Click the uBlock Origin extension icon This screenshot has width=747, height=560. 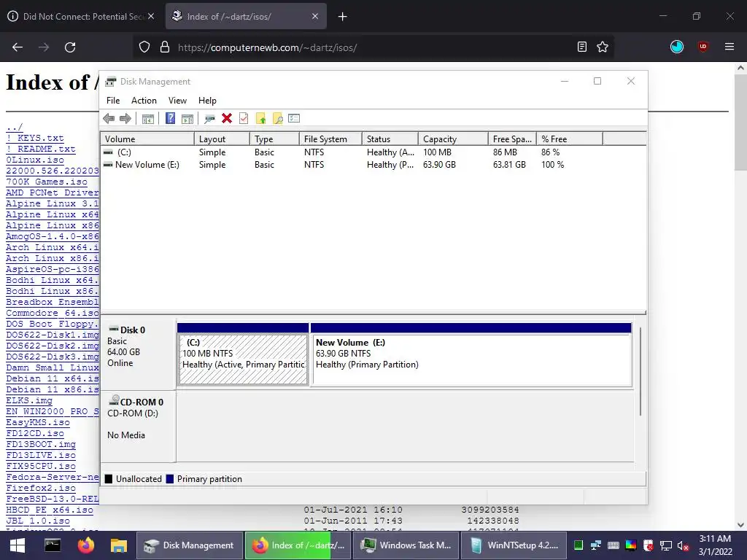click(703, 47)
